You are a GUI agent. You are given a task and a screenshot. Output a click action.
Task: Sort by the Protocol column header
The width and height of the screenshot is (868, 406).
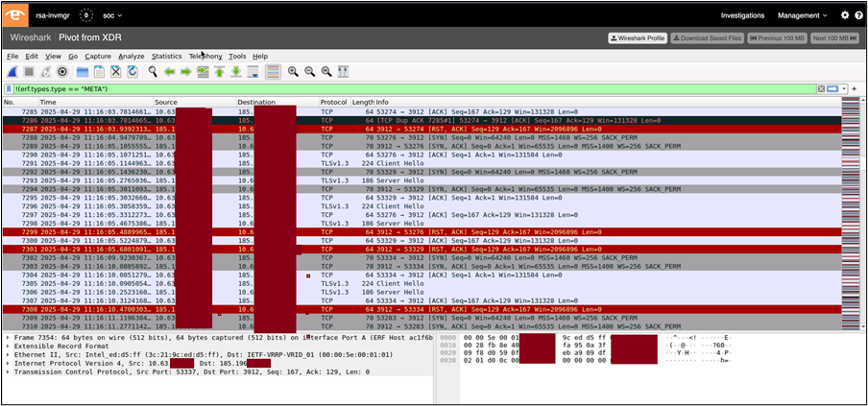click(x=334, y=103)
